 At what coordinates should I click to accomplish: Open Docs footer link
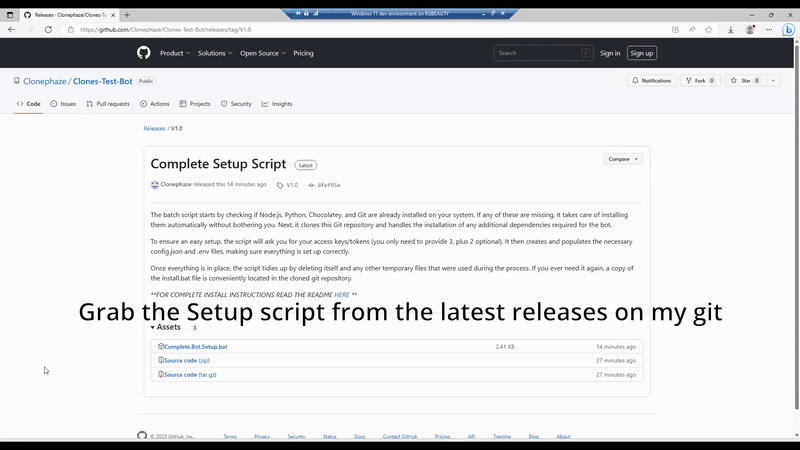click(360, 437)
